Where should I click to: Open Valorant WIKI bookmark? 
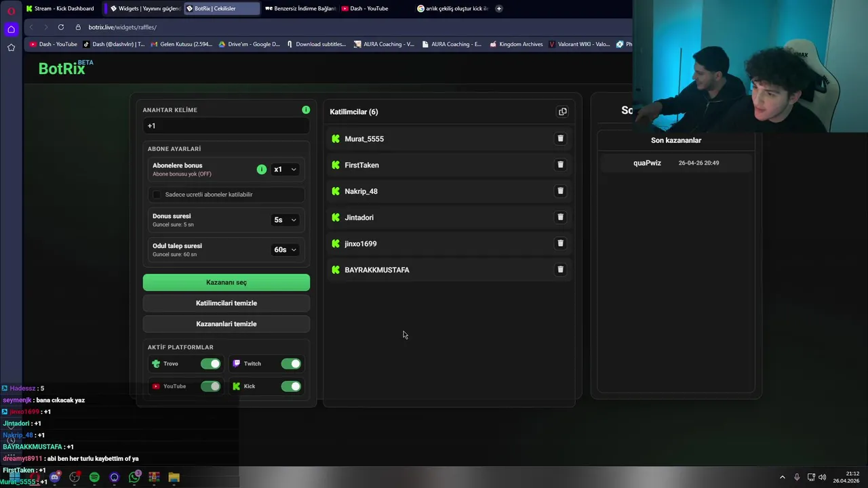pyautogui.click(x=578, y=44)
